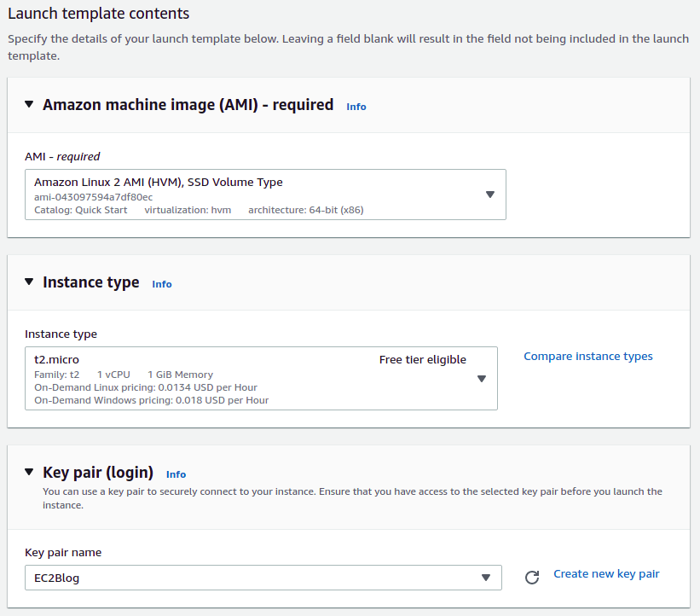This screenshot has width=700, height=616.
Task: Click the Amazon machine image (AMI) heading text
Action: pyautogui.click(x=188, y=105)
